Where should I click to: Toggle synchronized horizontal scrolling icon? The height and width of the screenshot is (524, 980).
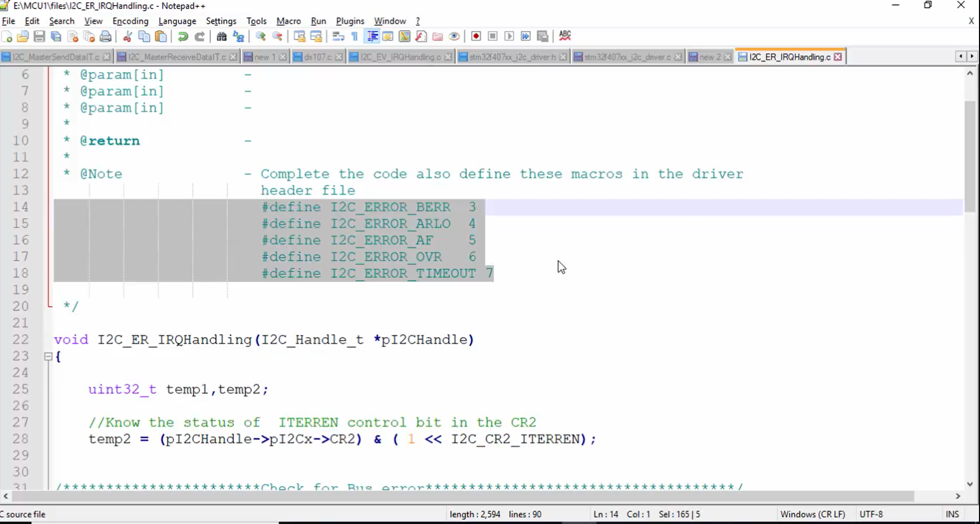(316, 36)
